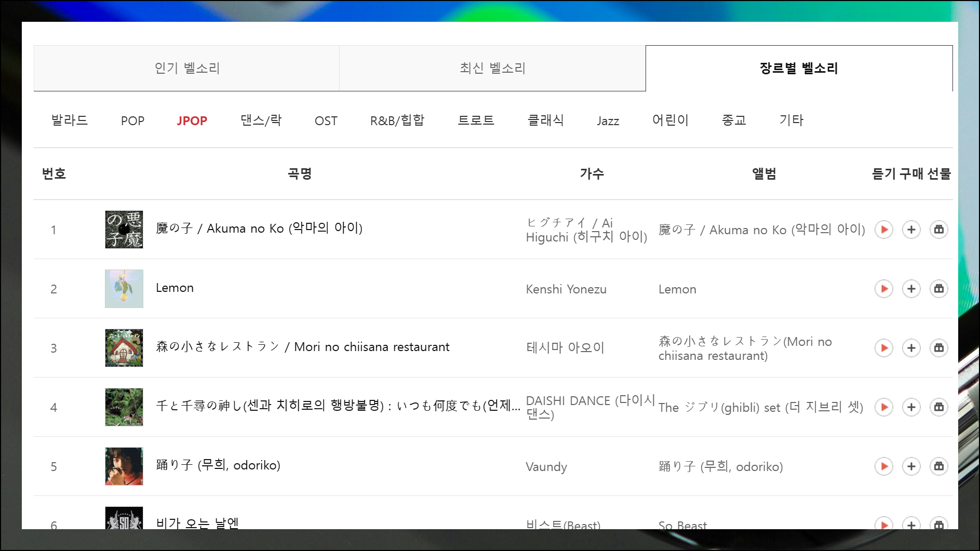Show 트로트 ringtones
This screenshot has width=980, height=551.
(x=476, y=120)
